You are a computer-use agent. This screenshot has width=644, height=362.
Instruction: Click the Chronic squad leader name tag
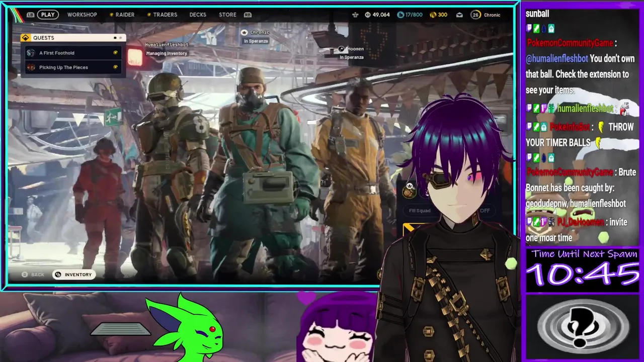pyautogui.click(x=260, y=32)
